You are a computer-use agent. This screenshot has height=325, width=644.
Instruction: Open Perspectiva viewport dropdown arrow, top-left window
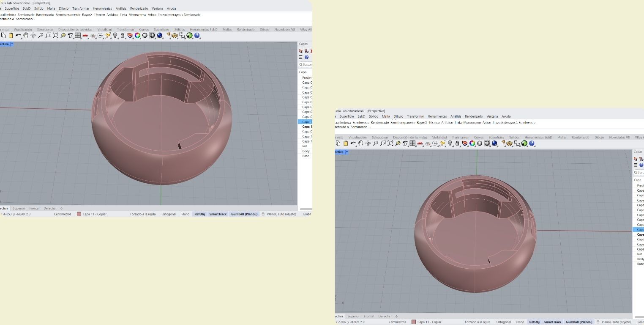(12, 44)
